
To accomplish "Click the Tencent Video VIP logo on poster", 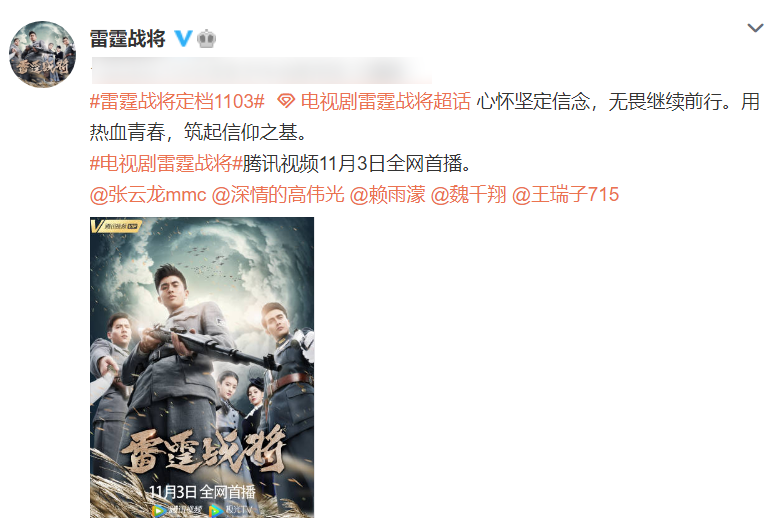I will [x=116, y=226].
